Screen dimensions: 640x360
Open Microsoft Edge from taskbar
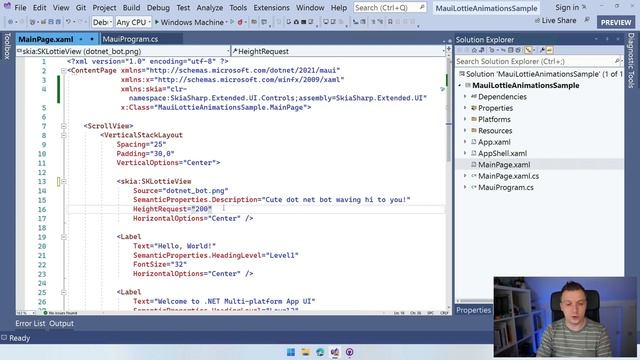pyautogui.click(x=320, y=352)
